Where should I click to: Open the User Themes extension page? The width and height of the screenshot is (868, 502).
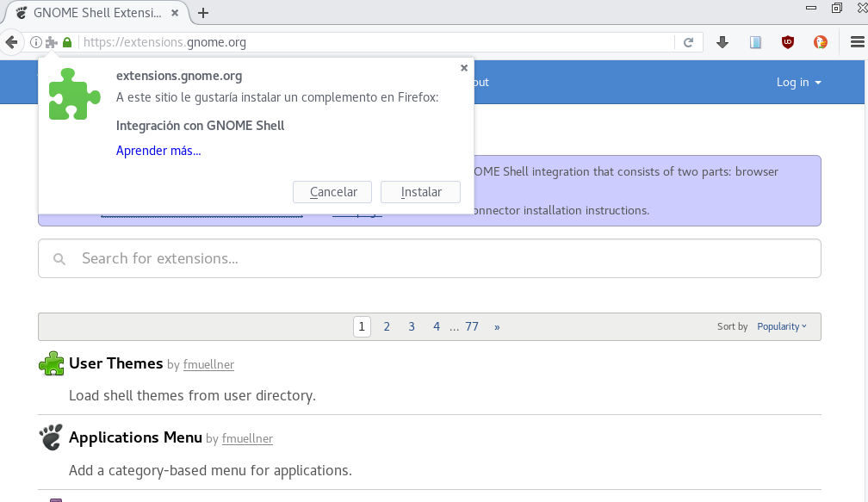pyautogui.click(x=115, y=363)
